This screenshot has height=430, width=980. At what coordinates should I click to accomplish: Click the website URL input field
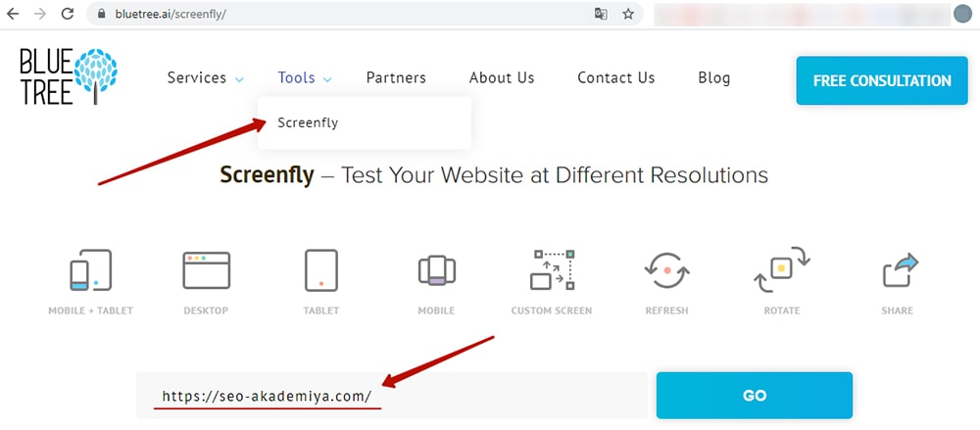point(390,396)
